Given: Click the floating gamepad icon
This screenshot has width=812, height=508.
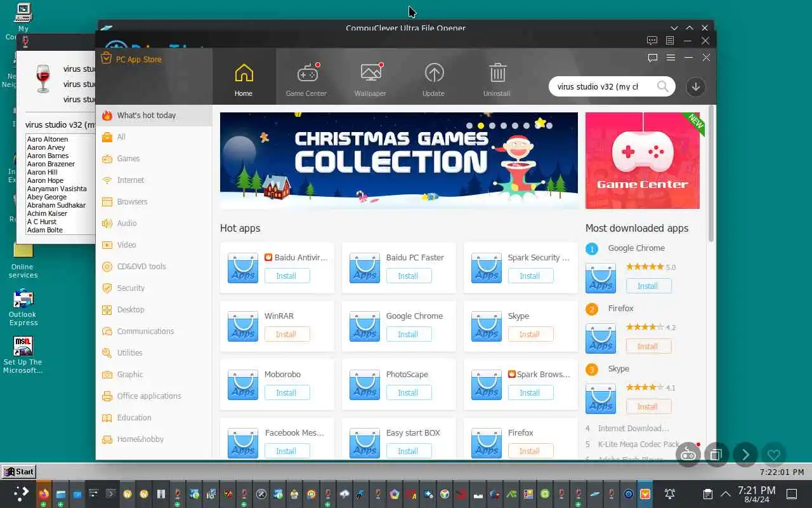Looking at the screenshot, I should 688,455.
